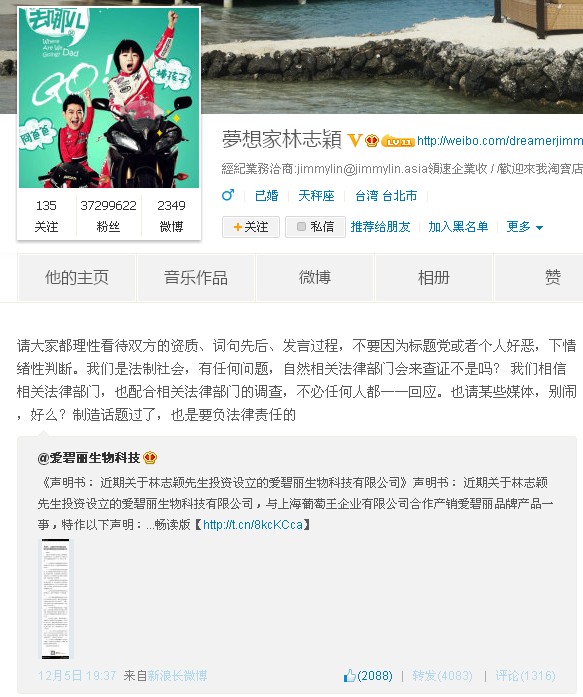583x697 pixels.
Task: Click the crown membership icon beside profile name
Action: point(372,140)
